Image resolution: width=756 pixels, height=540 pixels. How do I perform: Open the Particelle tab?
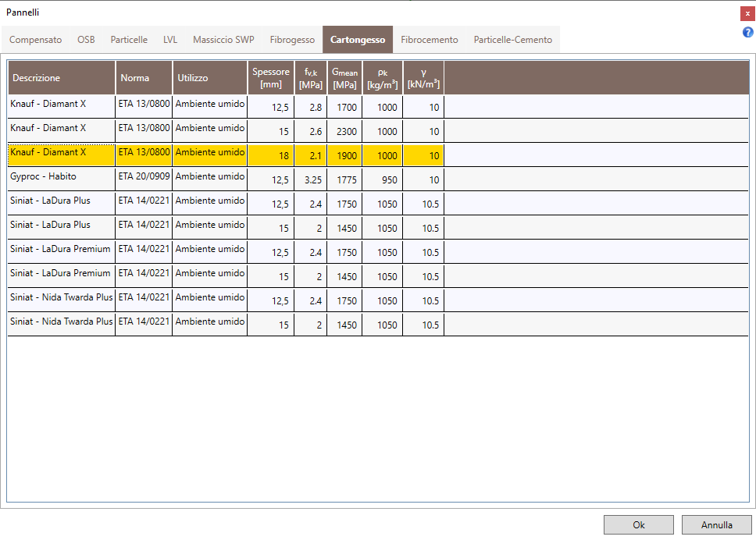(129, 40)
